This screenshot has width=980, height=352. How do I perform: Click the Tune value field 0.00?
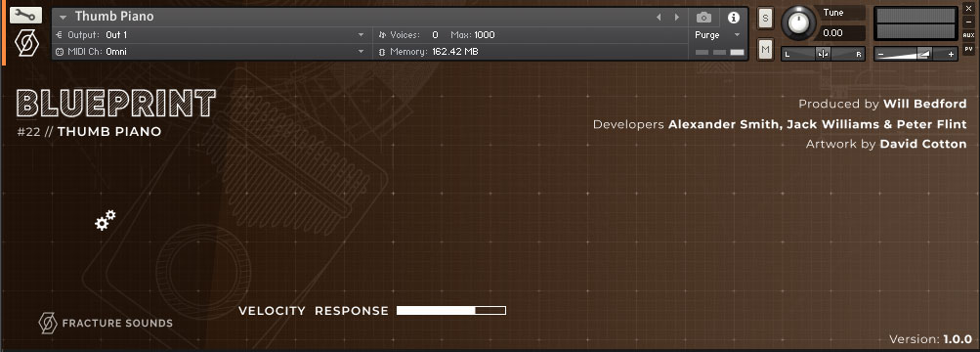(841, 33)
